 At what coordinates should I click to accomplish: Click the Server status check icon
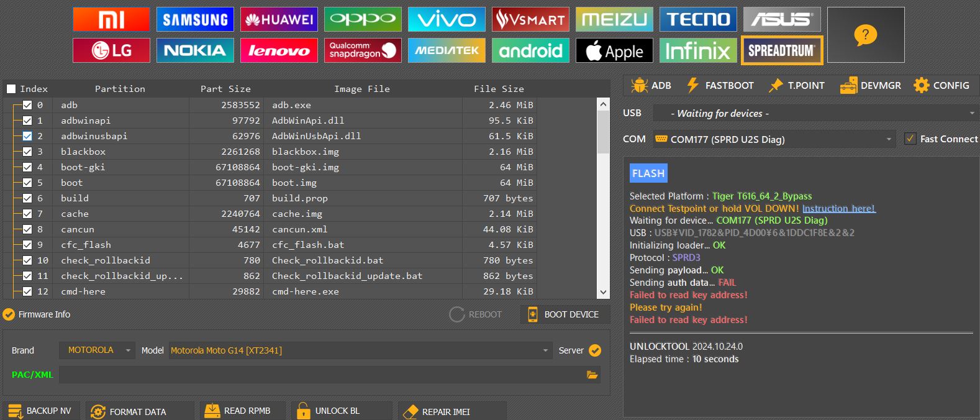click(595, 350)
